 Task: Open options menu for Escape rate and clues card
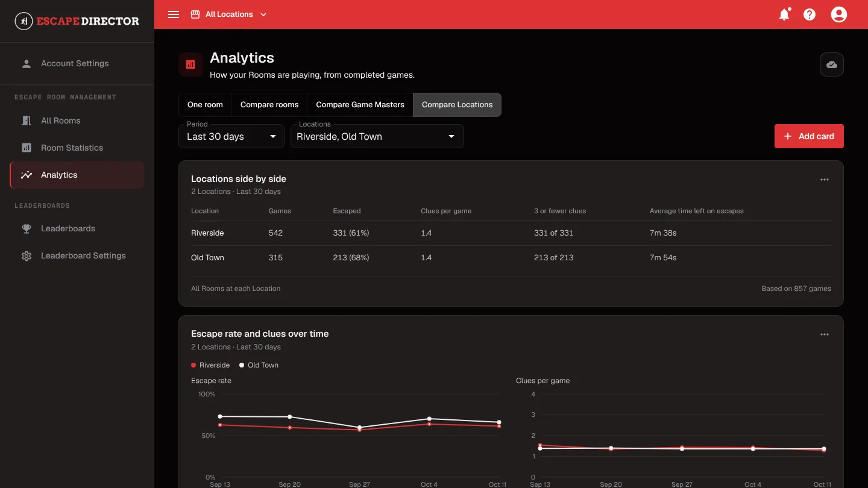[825, 334]
